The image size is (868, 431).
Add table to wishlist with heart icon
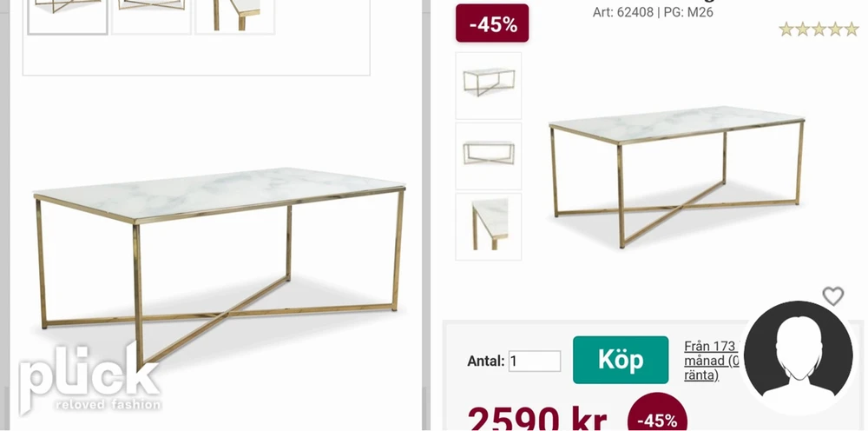point(832,295)
